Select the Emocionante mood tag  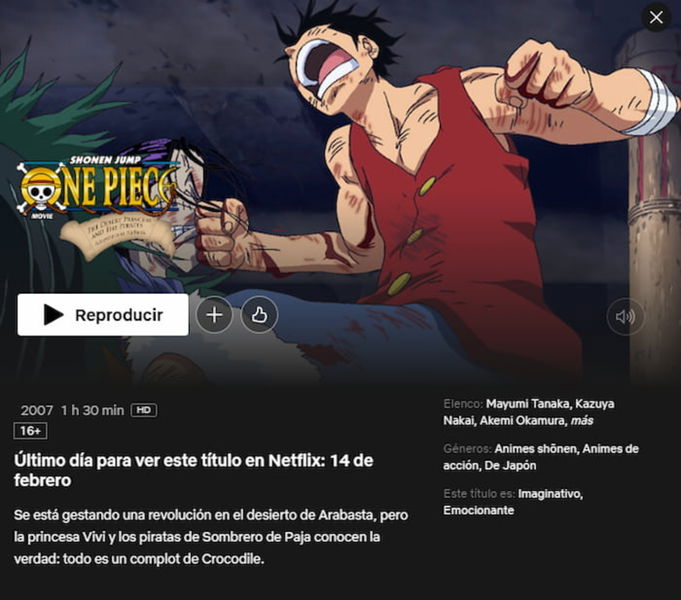[479, 510]
